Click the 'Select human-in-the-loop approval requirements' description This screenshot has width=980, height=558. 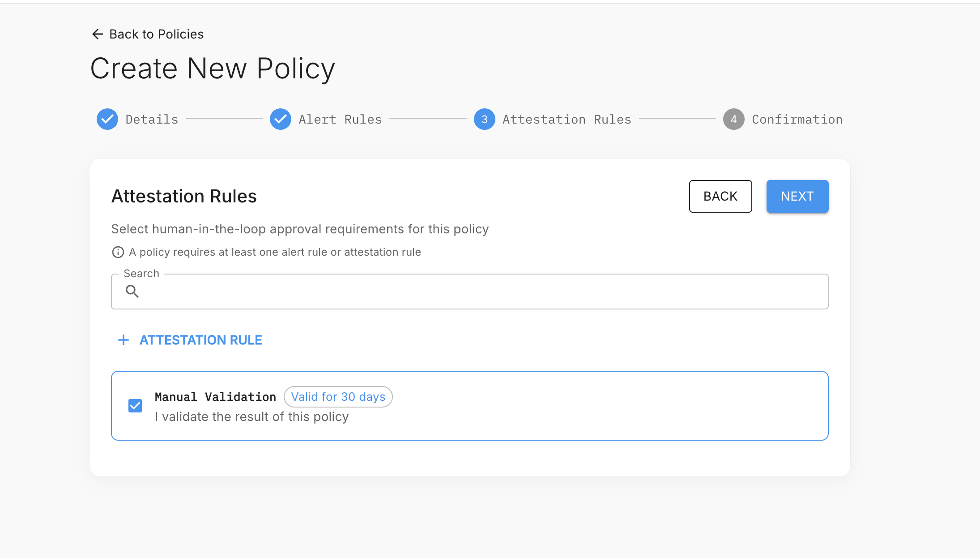pyautogui.click(x=300, y=229)
